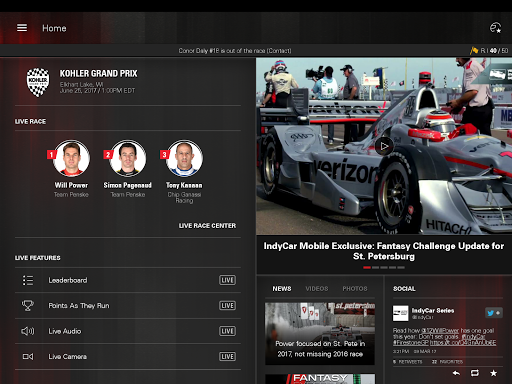Switch to the Videos tab
This screenshot has width=512, height=384.
click(x=317, y=289)
